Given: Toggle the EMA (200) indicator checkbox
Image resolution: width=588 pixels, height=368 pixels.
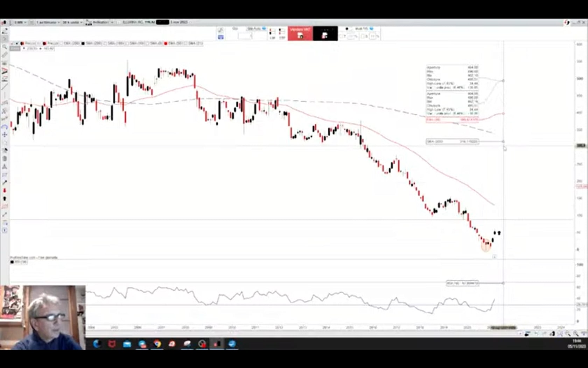Looking at the screenshot, I should click(61, 43).
